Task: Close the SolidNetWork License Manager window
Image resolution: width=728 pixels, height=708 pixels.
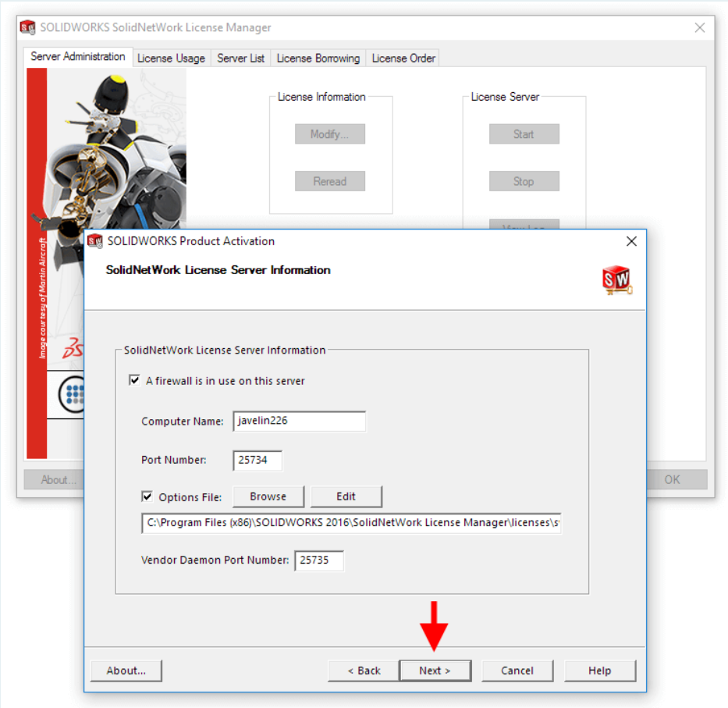Action: click(700, 27)
